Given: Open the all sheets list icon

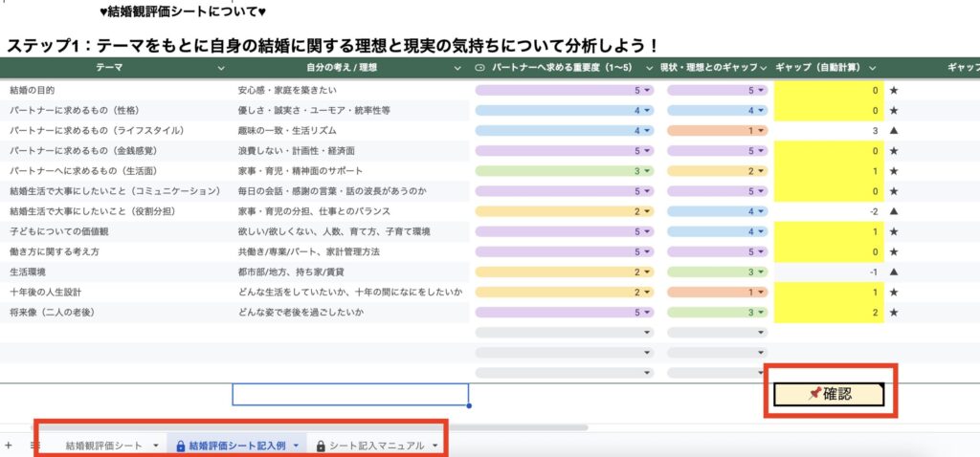Looking at the screenshot, I should tap(34, 446).
